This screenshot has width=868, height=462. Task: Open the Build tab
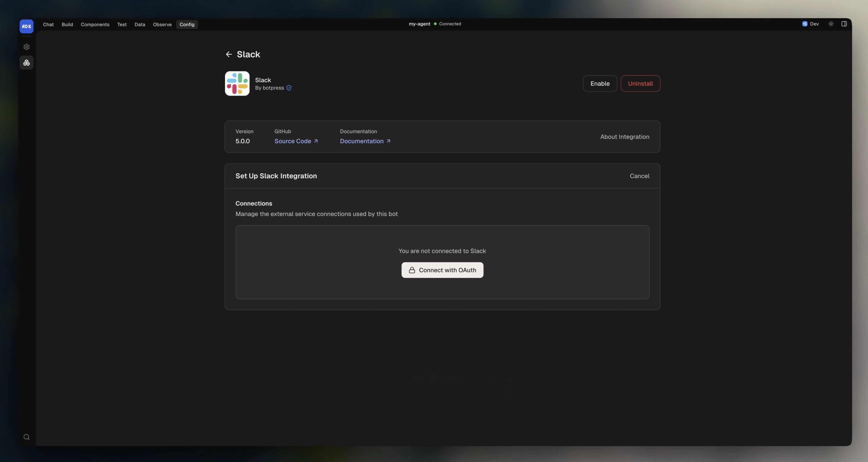(67, 24)
